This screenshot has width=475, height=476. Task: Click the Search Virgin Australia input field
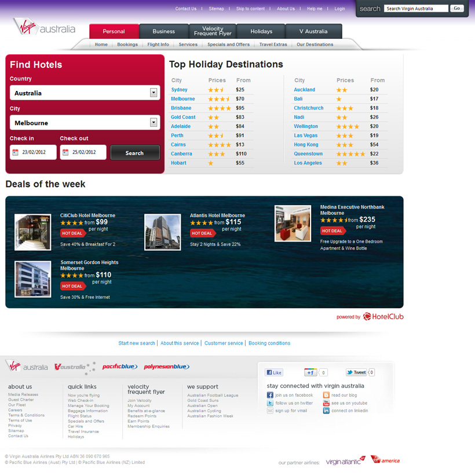416,9
